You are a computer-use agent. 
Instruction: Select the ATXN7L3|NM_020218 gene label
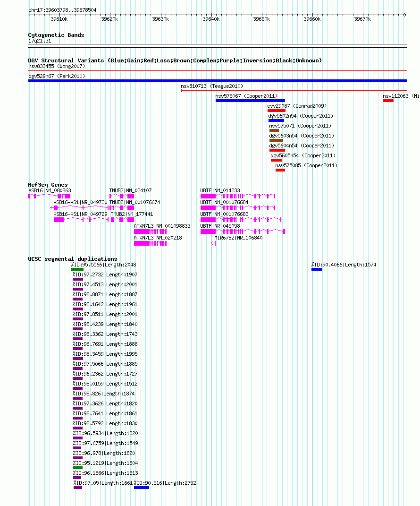pos(158,238)
